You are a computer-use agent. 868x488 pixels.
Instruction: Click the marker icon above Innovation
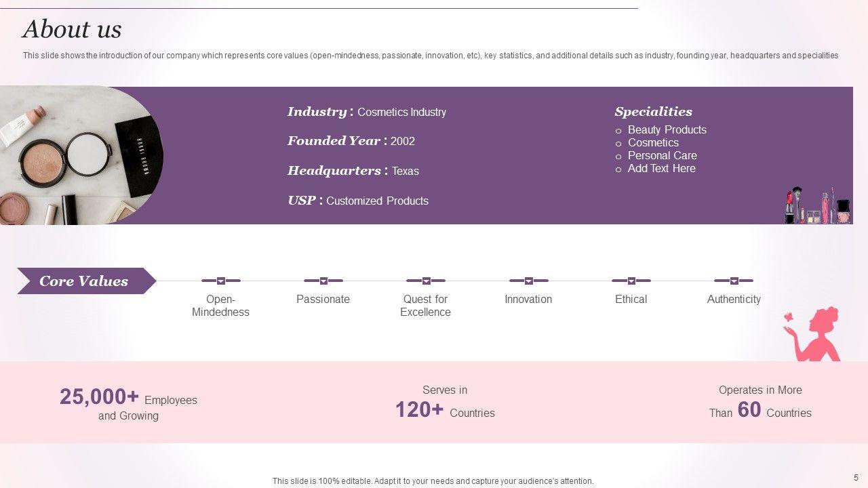pyautogui.click(x=528, y=281)
